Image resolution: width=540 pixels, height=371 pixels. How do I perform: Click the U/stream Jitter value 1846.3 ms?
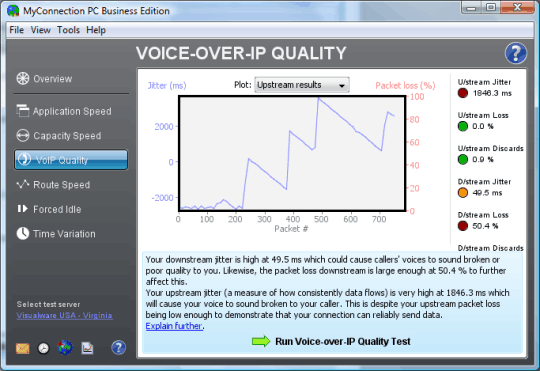click(492, 93)
